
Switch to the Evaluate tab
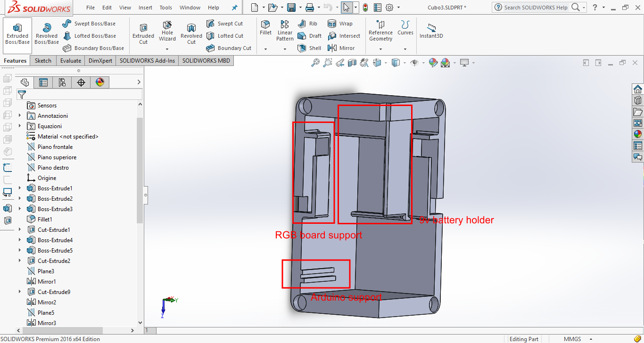coord(71,60)
